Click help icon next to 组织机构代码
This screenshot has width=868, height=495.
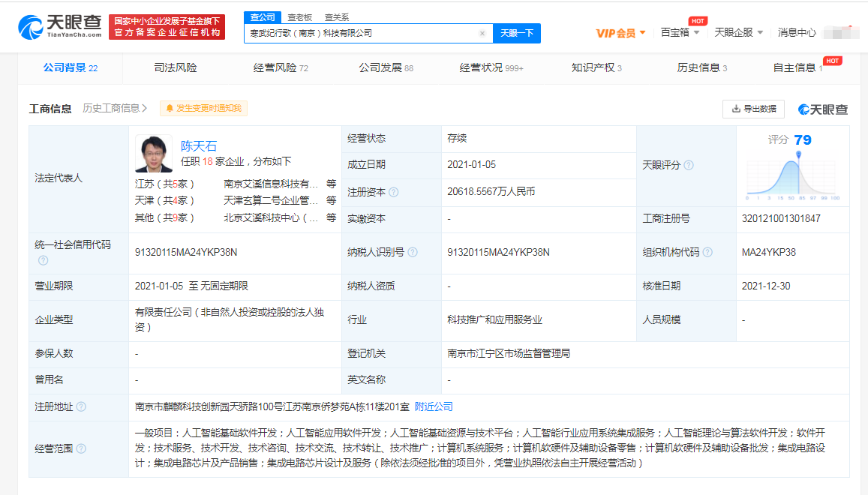(707, 252)
